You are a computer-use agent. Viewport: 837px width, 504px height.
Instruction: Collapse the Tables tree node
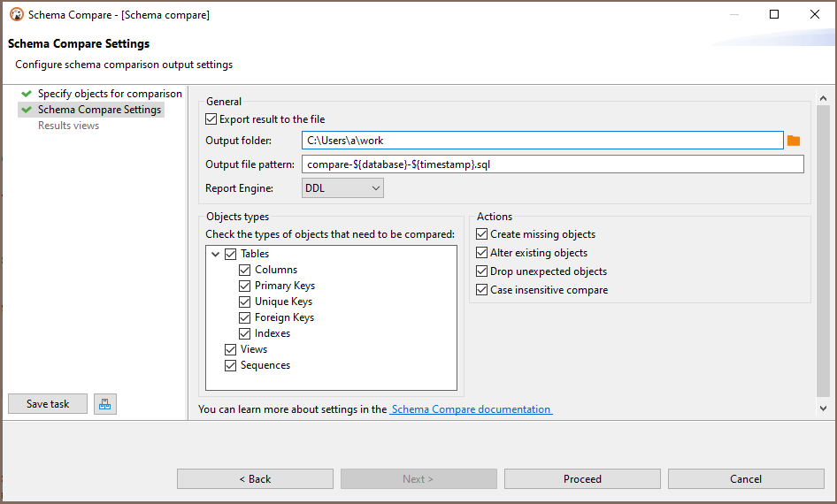pos(216,254)
